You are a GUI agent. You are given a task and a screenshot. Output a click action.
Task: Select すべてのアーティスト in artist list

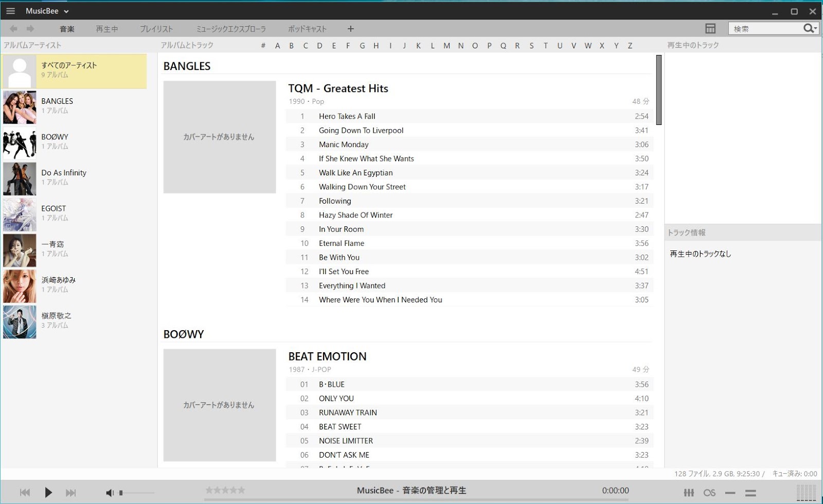tap(75, 71)
